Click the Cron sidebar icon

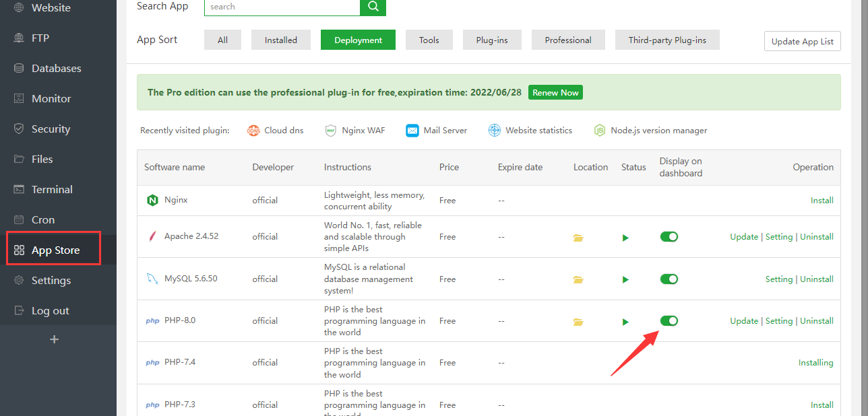pyautogui.click(x=19, y=220)
